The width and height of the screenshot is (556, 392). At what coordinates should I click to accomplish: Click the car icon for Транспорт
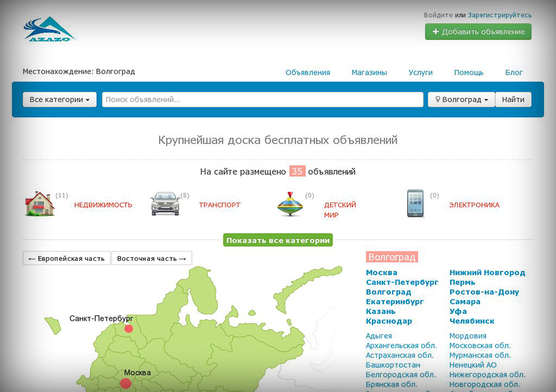tap(165, 203)
